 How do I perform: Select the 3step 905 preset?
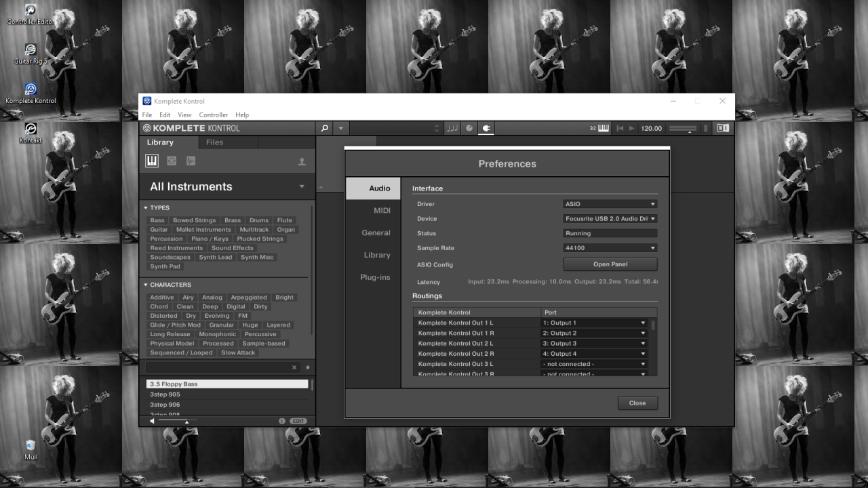[227, 394]
